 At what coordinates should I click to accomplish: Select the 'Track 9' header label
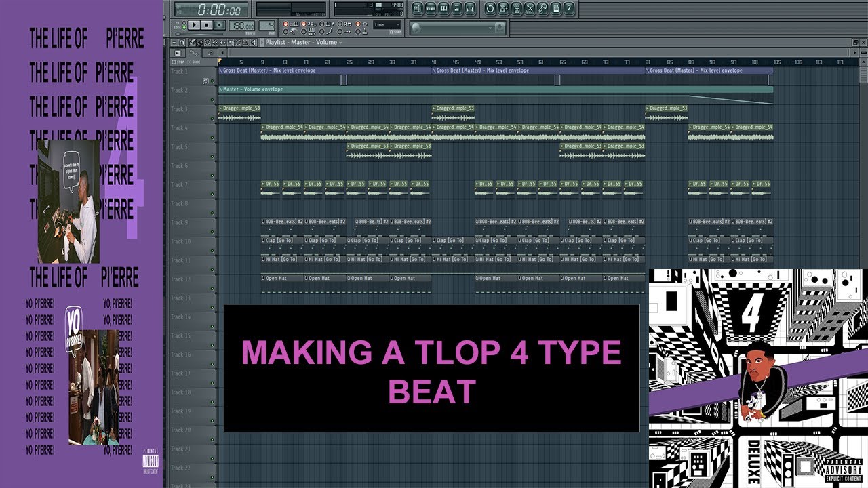click(179, 223)
